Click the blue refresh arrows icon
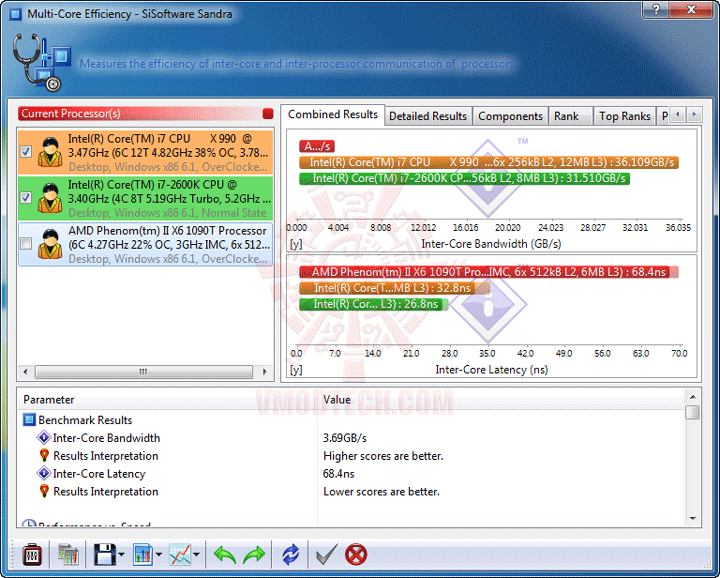The height and width of the screenshot is (578, 720). click(x=290, y=555)
